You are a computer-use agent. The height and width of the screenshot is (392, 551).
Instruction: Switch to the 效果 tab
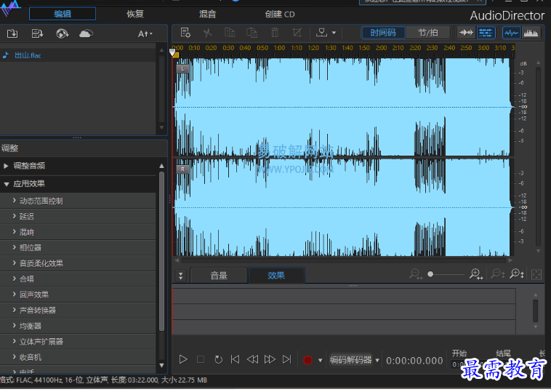point(276,276)
